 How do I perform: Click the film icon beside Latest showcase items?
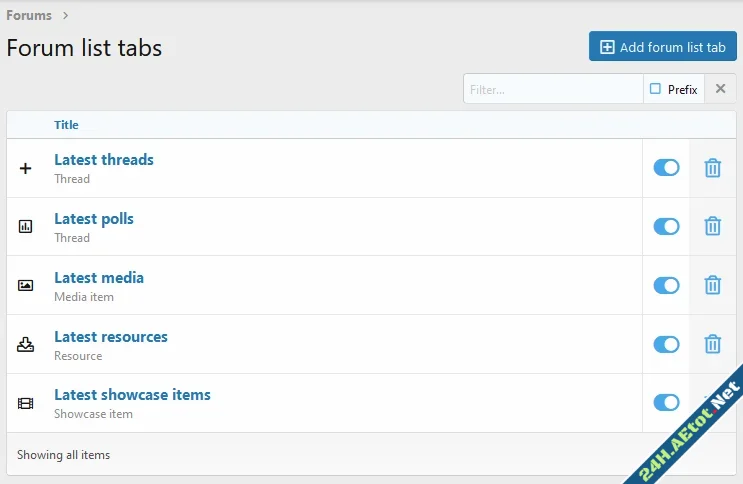(26, 403)
